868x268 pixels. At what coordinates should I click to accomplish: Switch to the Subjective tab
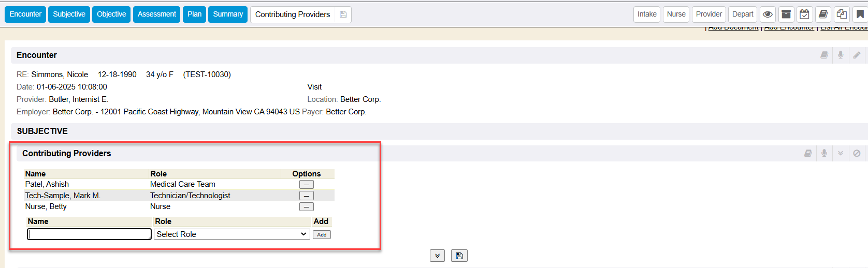pos(69,14)
